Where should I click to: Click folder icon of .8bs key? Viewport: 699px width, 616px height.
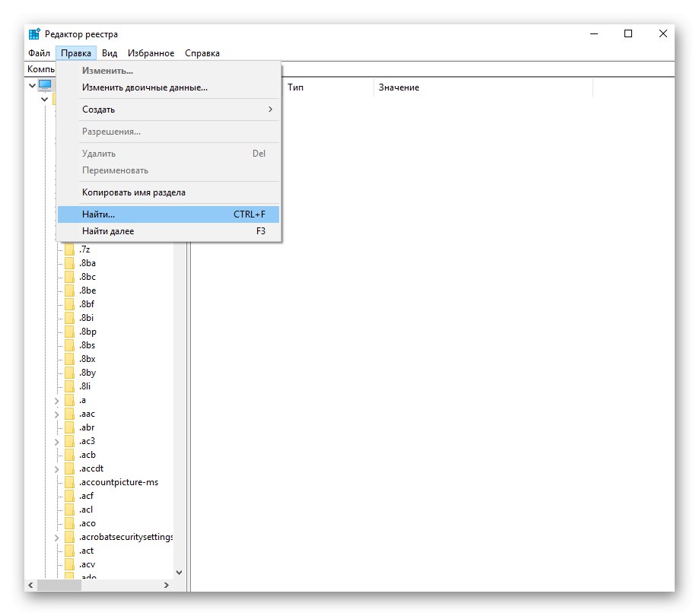pyautogui.click(x=69, y=345)
